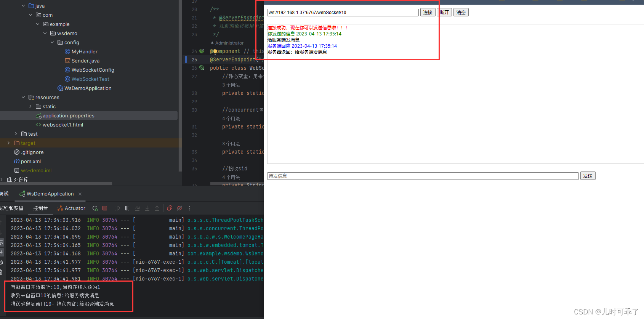Click line number 25 in editor gutter
Viewport: 644px width, 319px height.
(194, 60)
